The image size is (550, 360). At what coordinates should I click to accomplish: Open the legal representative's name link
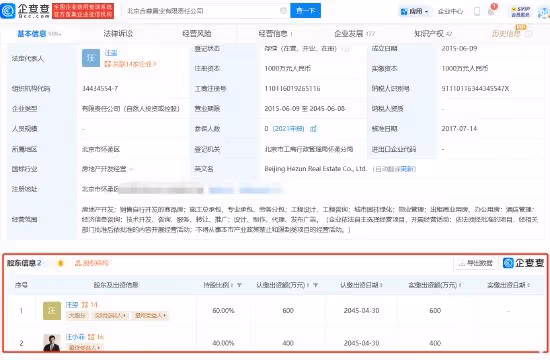[111, 53]
